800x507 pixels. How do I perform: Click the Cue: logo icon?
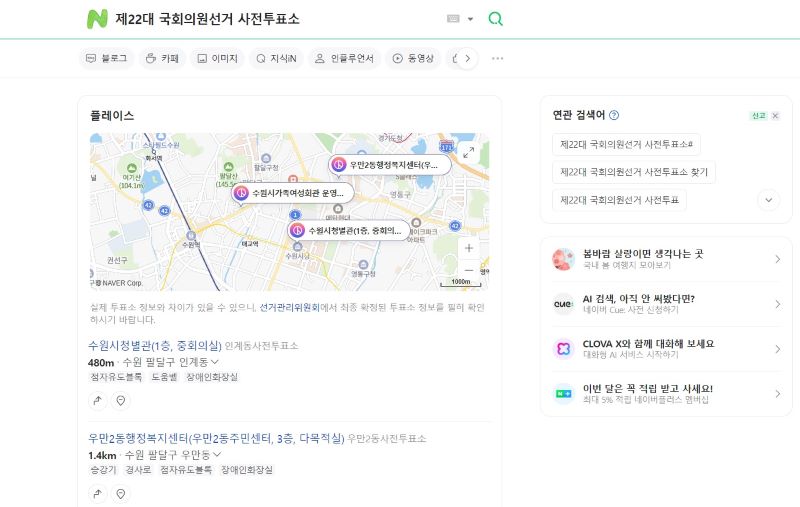pos(563,304)
